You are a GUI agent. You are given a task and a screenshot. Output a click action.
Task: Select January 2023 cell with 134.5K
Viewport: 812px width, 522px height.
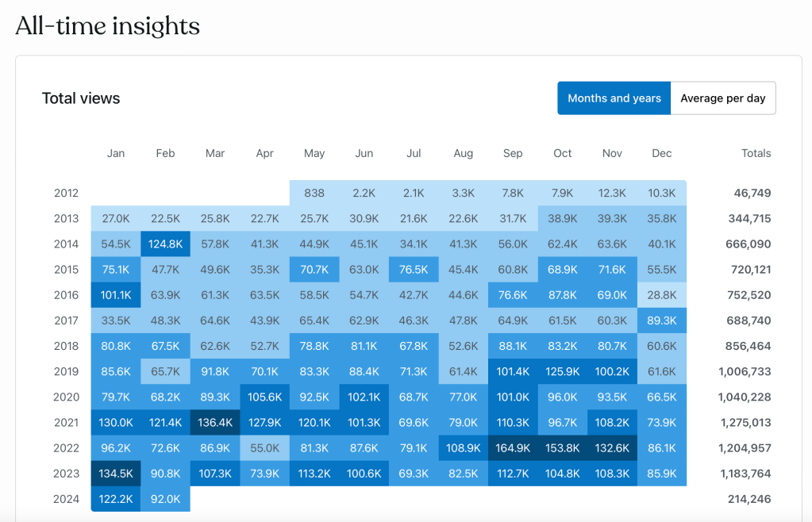[x=116, y=474]
